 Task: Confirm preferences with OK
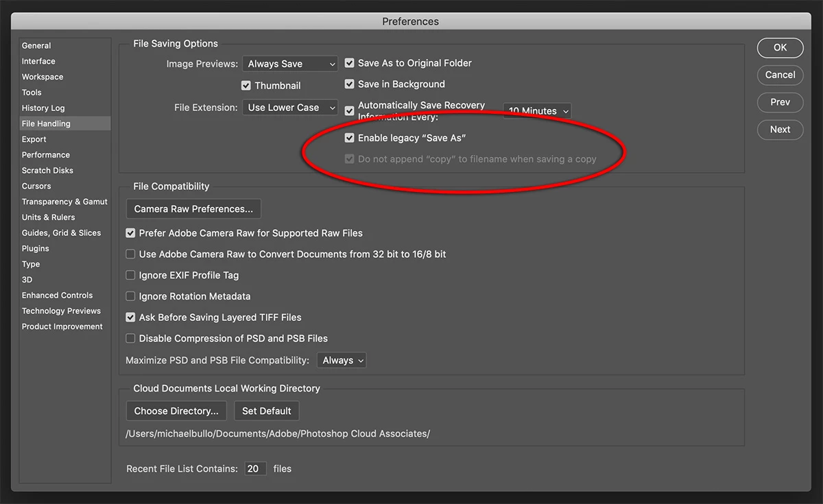(780, 47)
